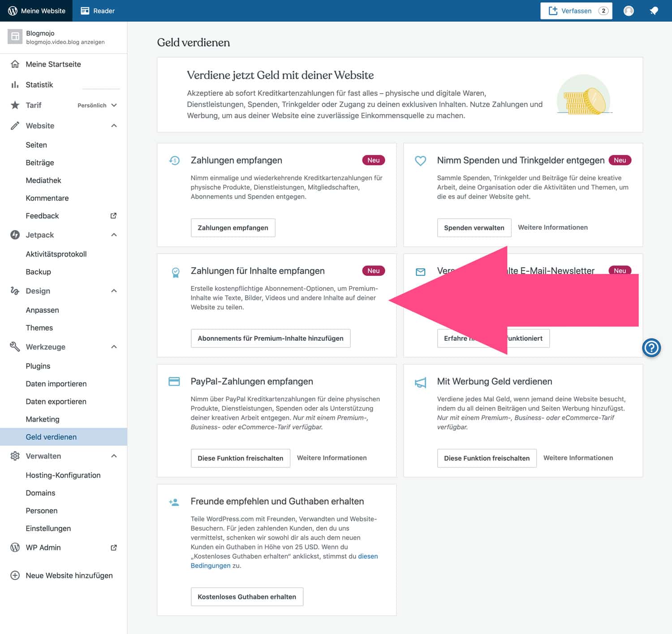Click the card icon next to PayPal-Zahlungen empfangen
The height and width of the screenshot is (634, 672).
pyautogui.click(x=174, y=381)
